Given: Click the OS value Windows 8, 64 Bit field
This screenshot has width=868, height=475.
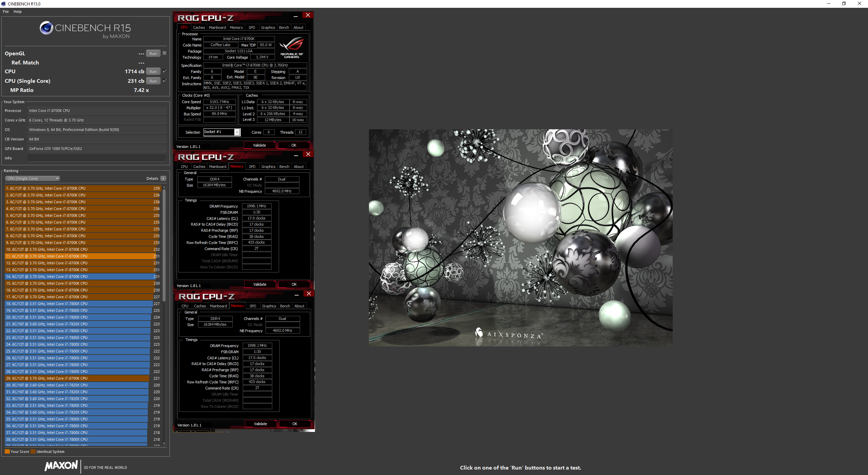Looking at the screenshot, I should click(x=97, y=130).
